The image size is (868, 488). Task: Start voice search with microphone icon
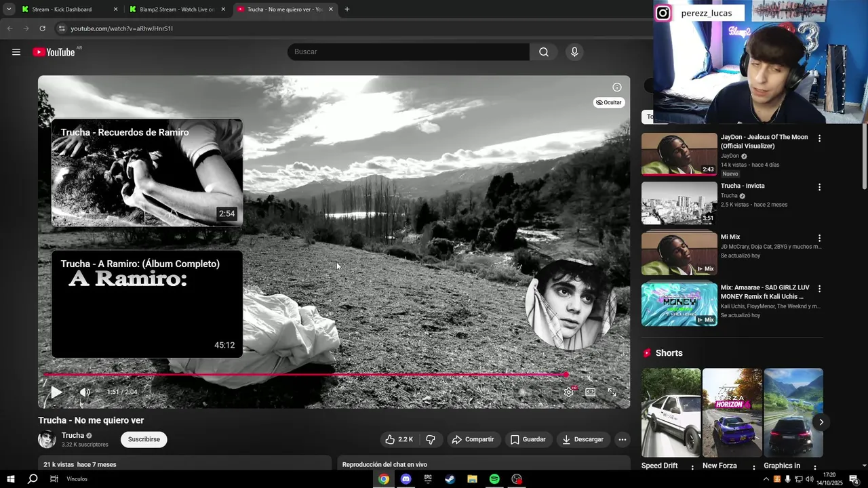pyautogui.click(x=574, y=52)
